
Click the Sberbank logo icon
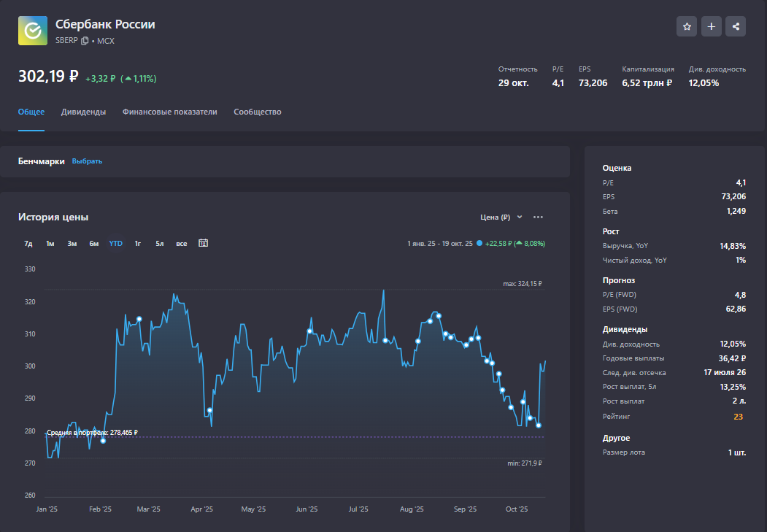point(33,31)
